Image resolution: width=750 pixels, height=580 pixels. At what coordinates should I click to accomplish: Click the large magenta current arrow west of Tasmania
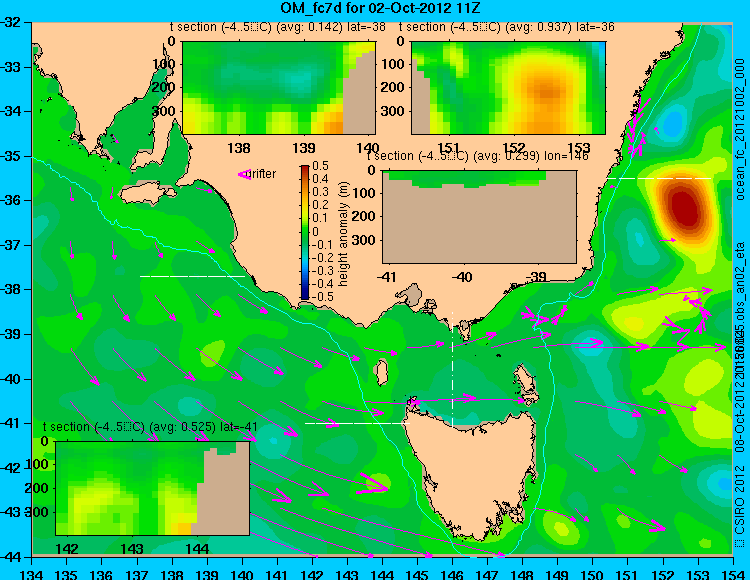pos(373,483)
